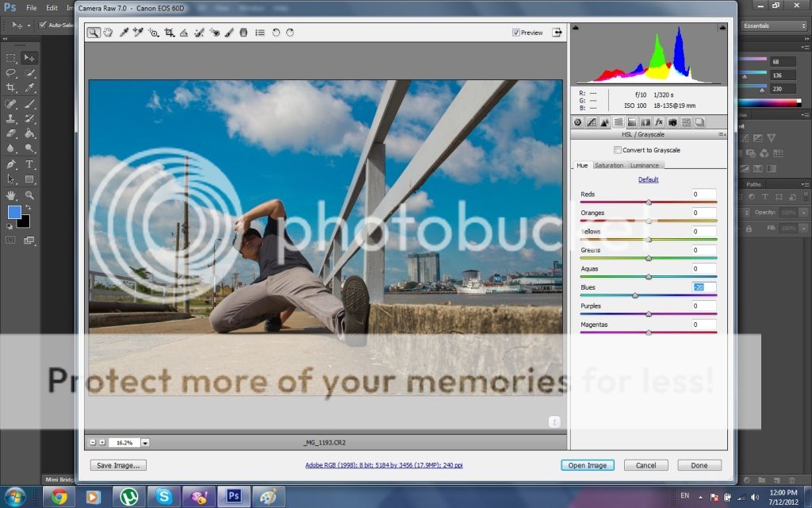This screenshot has width=812, height=508.
Task: Reset hue sliders with Default link
Action: click(x=649, y=179)
